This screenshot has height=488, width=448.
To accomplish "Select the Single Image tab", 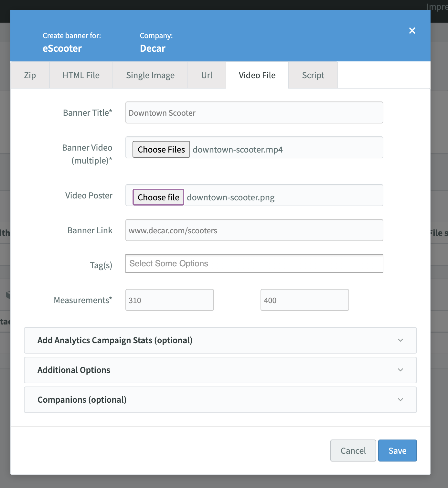I will pyautogui.click(x=150, y=75).
